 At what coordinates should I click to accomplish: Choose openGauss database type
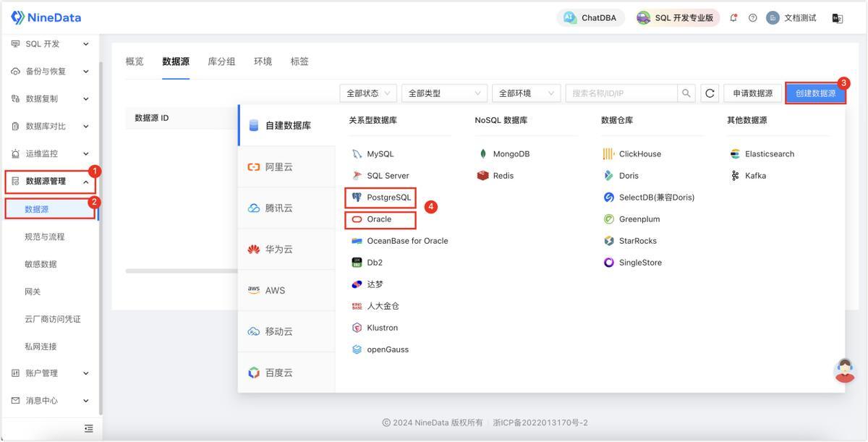(380, 349)
